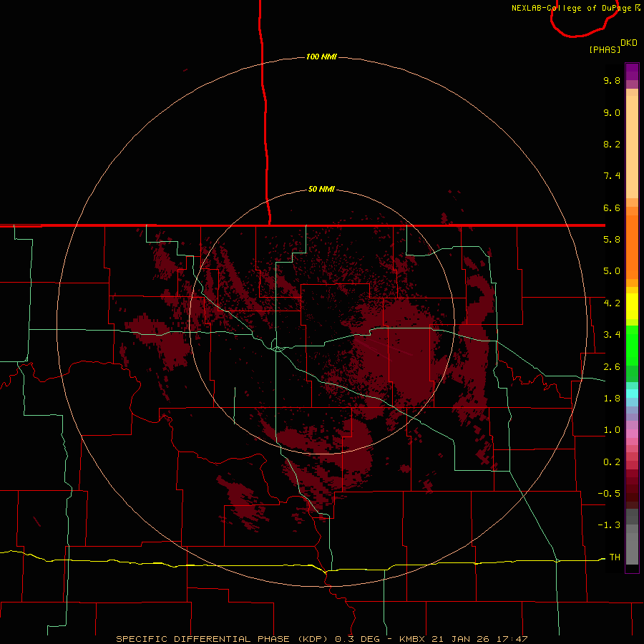
Task: Pick the cyan segment of color scale
Action: click(632, 394)
